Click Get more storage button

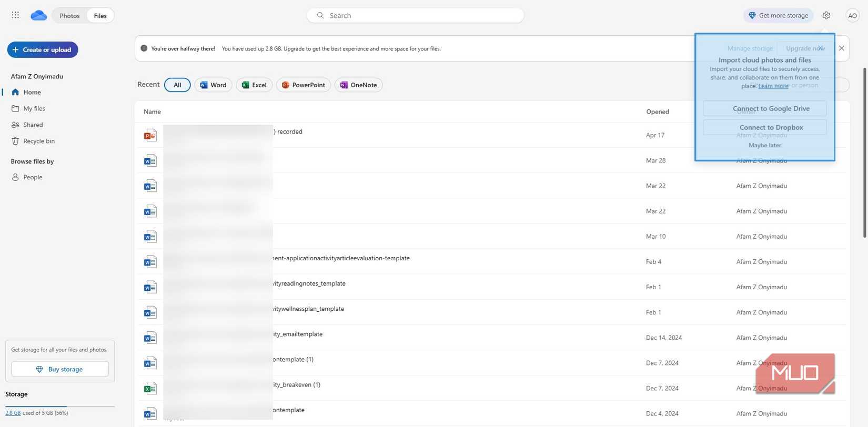click(778, 15)
